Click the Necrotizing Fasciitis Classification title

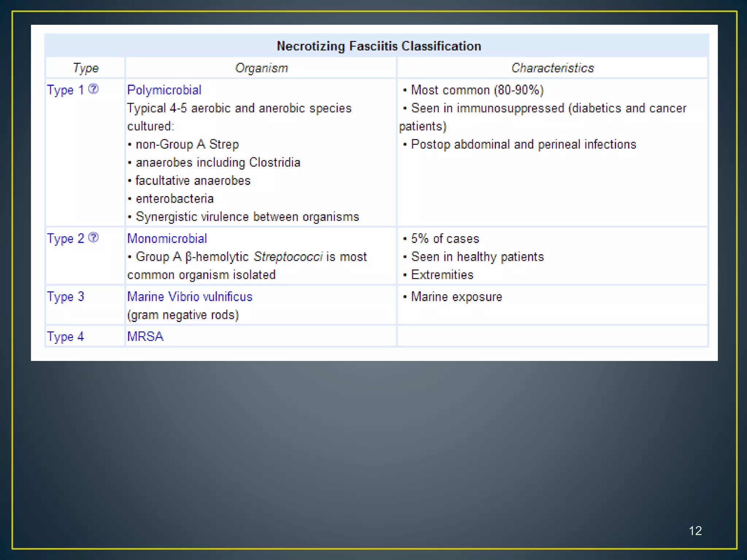pos(379,46)
